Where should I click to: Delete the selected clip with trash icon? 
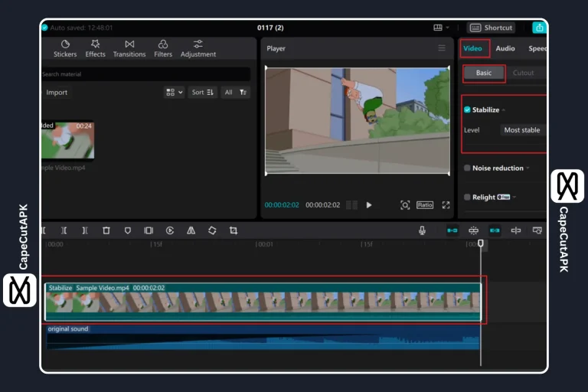point(106,230)
